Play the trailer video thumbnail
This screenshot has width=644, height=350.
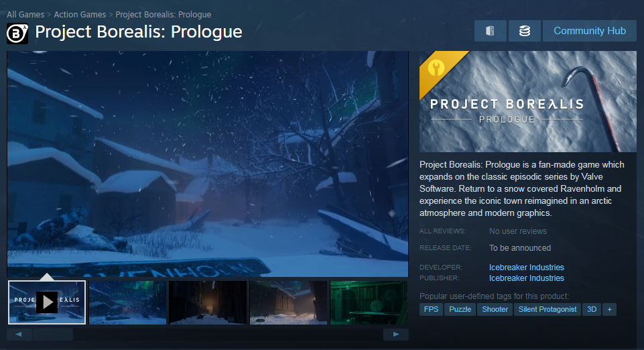coord(47,302)
